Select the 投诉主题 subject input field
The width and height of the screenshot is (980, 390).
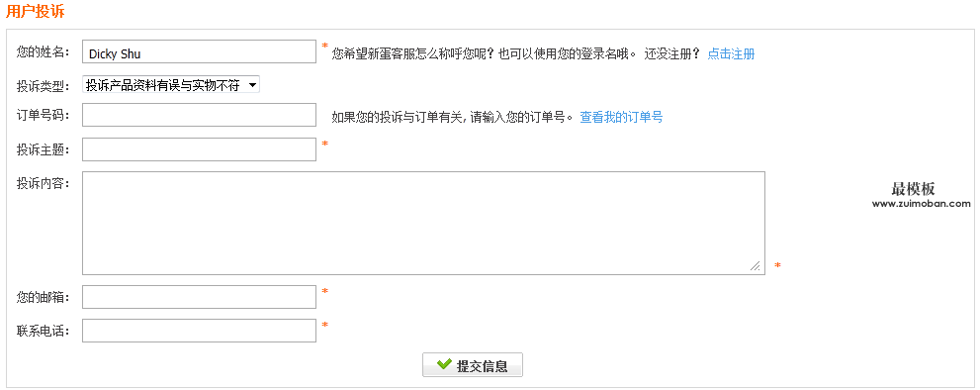pos(200,149)
